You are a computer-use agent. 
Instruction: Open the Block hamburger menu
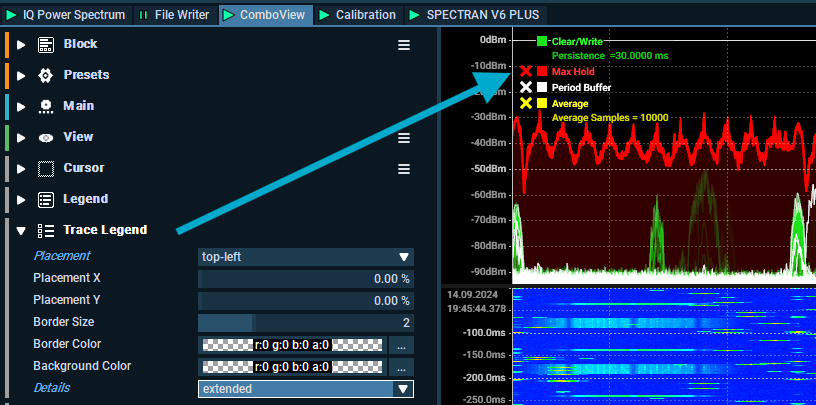coord(404,45)
